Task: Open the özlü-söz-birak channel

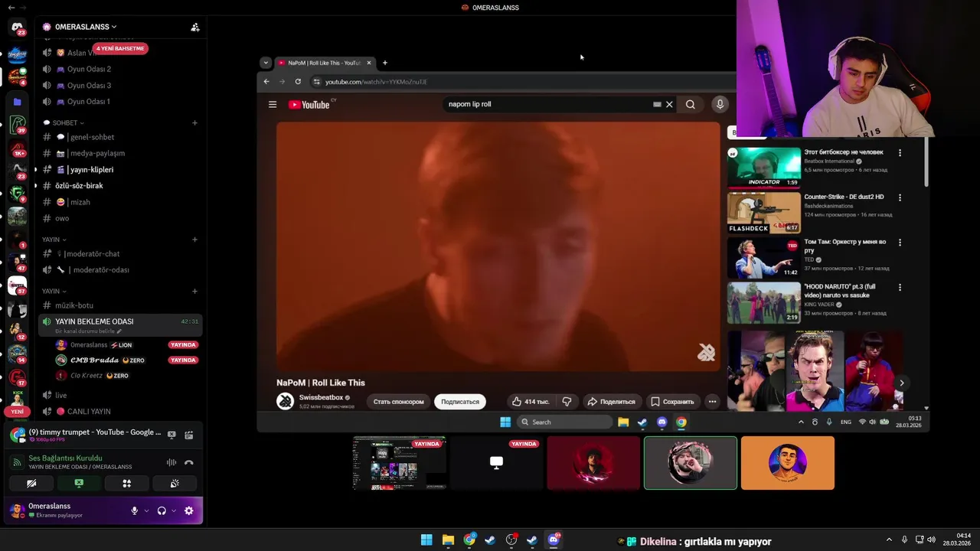Action: [120, 185]
